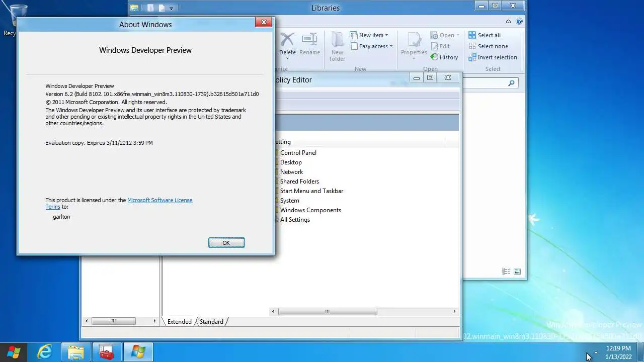This screenshot has width=644, height=362.
Task: Click the About Windows taskbar icon
Action: pos(138,352)
